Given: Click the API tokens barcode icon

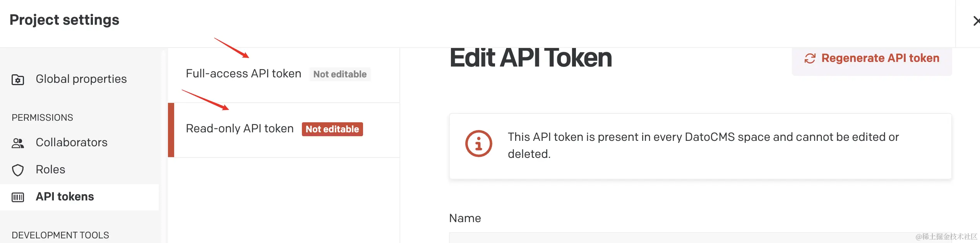Looking at the screenshot, I should click(18, 197).
